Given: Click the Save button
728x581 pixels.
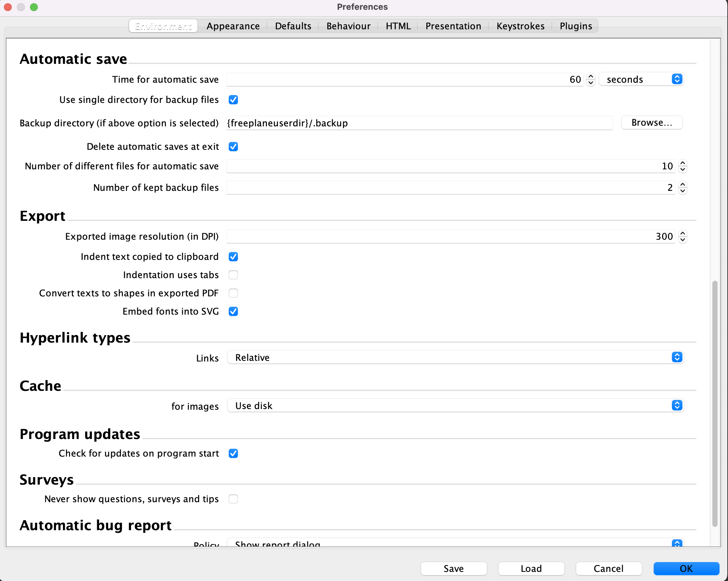Looking at the screenshot, I should coord(454,569).
